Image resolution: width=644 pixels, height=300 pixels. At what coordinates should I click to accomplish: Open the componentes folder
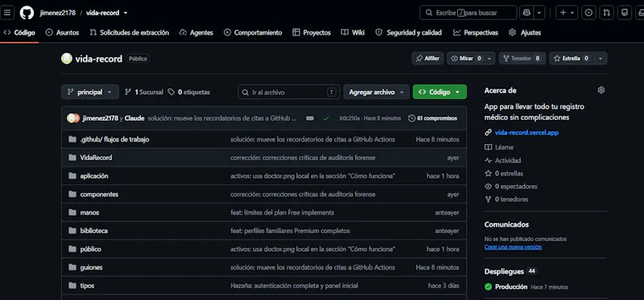pos(99,195)
